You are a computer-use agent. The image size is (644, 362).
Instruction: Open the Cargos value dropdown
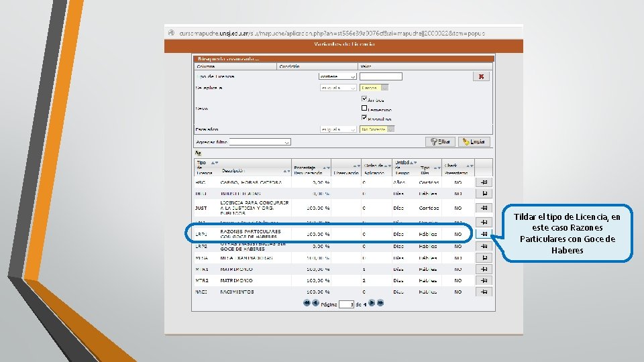click(x=374, y=88)
